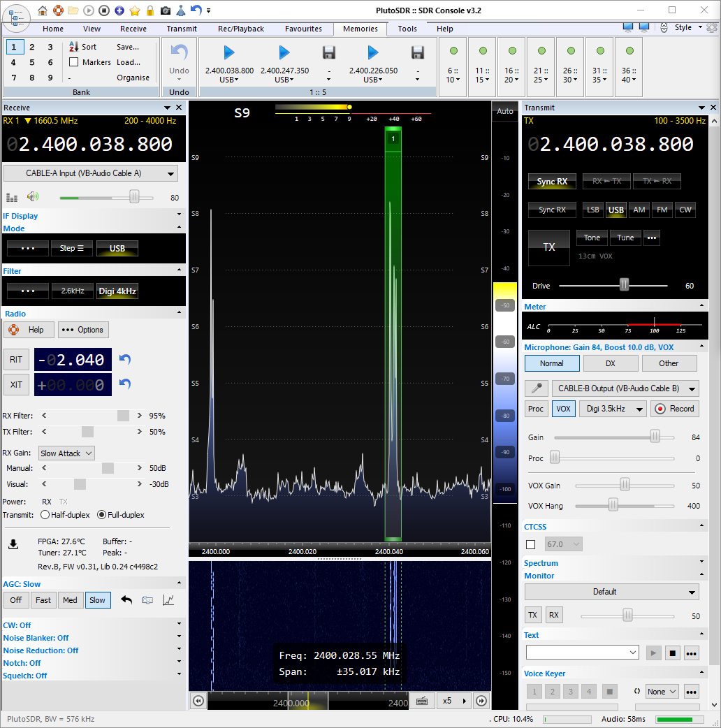Image resolution: width=721 pixels, height=728 pixels.
Task: Switch to the Transmit ribbon tab
Action: 182,29
